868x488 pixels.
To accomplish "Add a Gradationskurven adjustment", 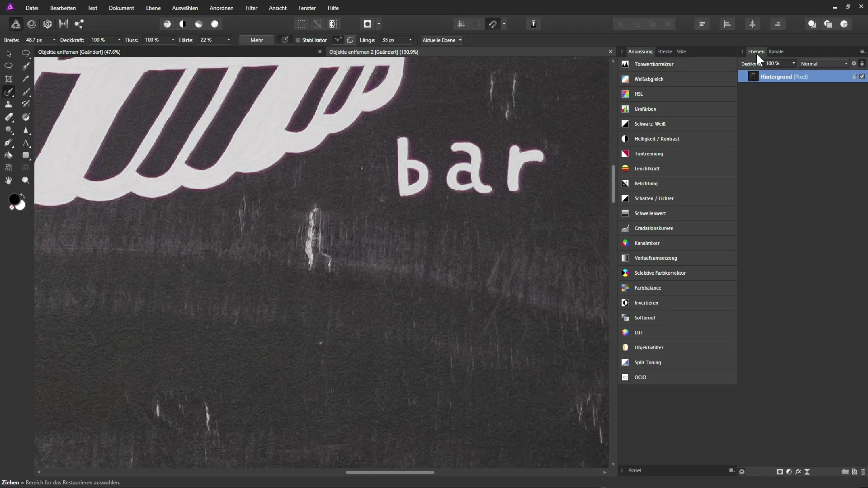I will pos(654,228).
